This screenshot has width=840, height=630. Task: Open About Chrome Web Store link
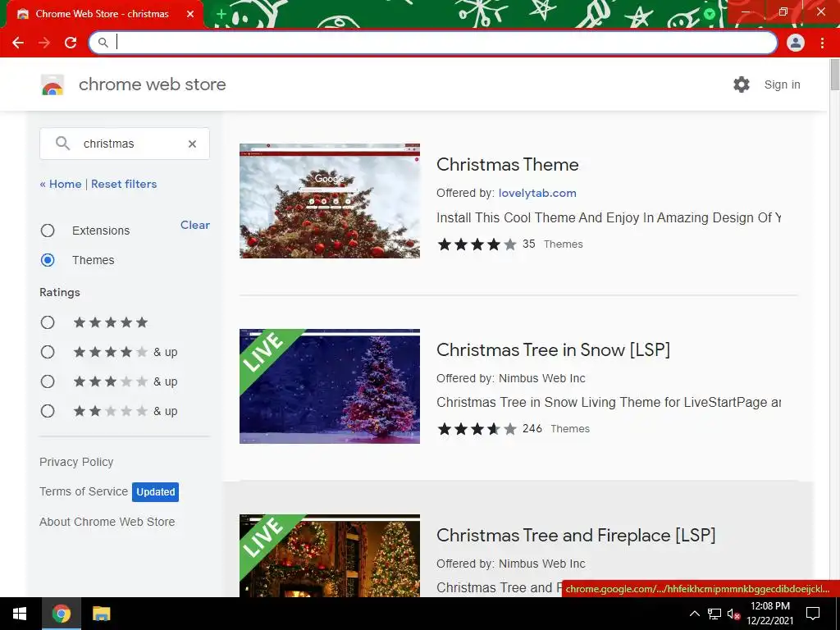click(x=107, y=522)
